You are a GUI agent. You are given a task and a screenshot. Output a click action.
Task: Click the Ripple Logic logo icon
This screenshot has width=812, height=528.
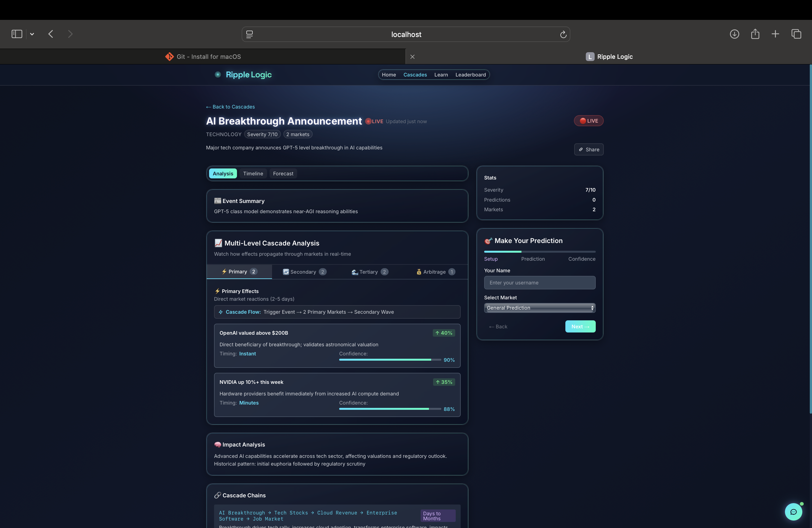[218, 75]
